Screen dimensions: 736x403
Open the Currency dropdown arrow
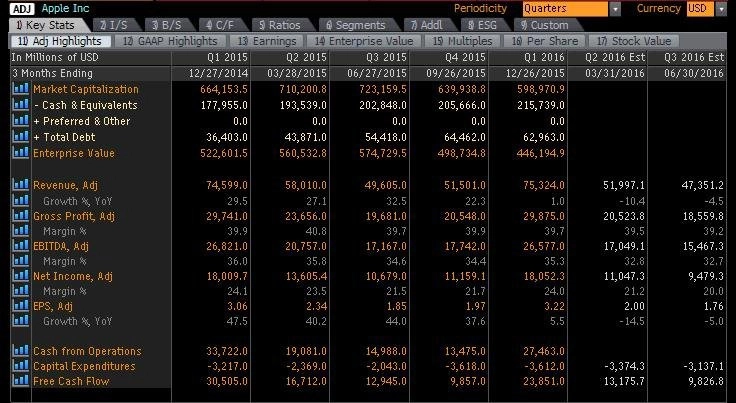(x=721, y=9)
